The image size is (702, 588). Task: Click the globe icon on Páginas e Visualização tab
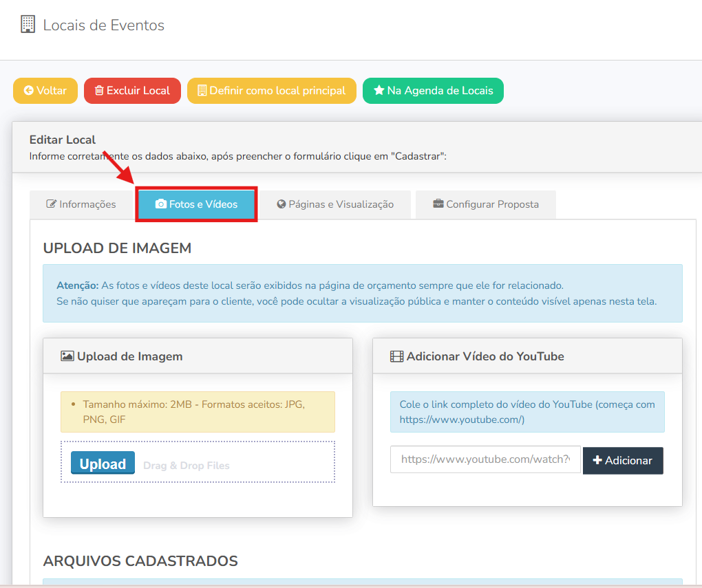pos(281,204)
